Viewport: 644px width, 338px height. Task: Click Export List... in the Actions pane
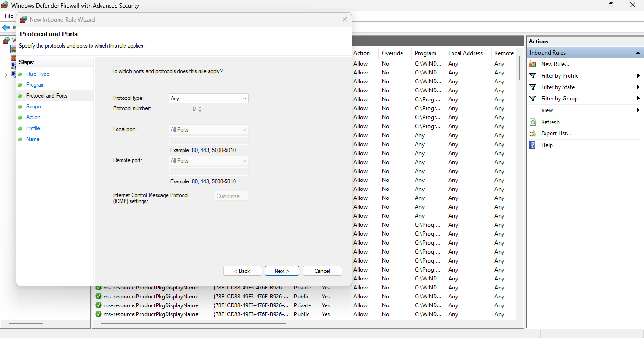[556, 133]
